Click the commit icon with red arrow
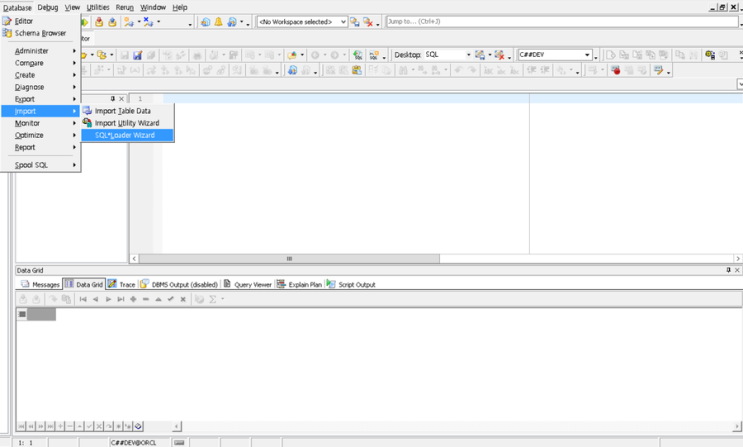The height and width of the screenshot is (447, 743). point(99,22)
